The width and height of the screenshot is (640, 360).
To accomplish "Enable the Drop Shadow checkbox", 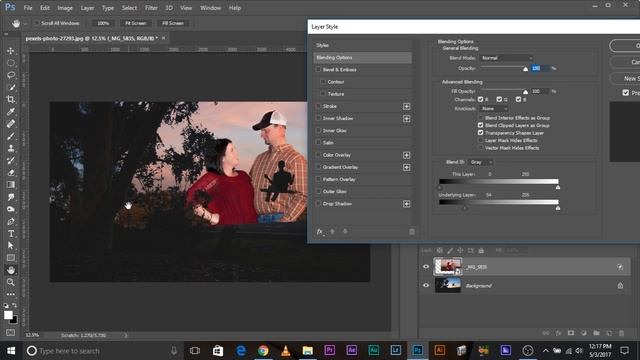I will [x=318, y=204].
